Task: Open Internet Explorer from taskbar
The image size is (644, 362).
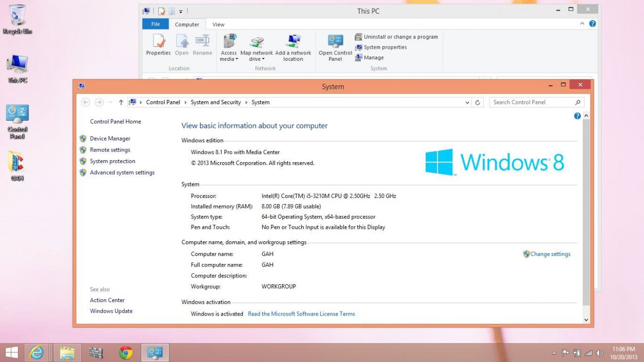Action: 37,353
